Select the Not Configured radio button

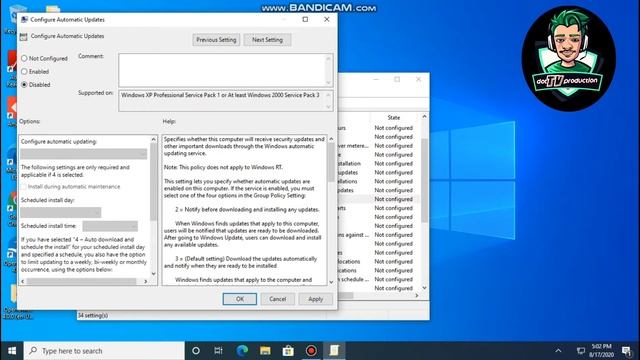pos(24,58)
